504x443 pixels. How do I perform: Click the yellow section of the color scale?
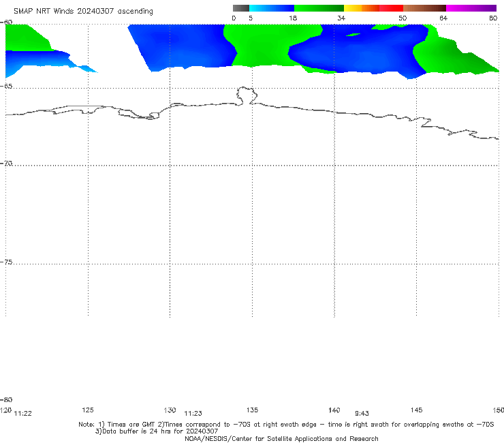(353, 8)
